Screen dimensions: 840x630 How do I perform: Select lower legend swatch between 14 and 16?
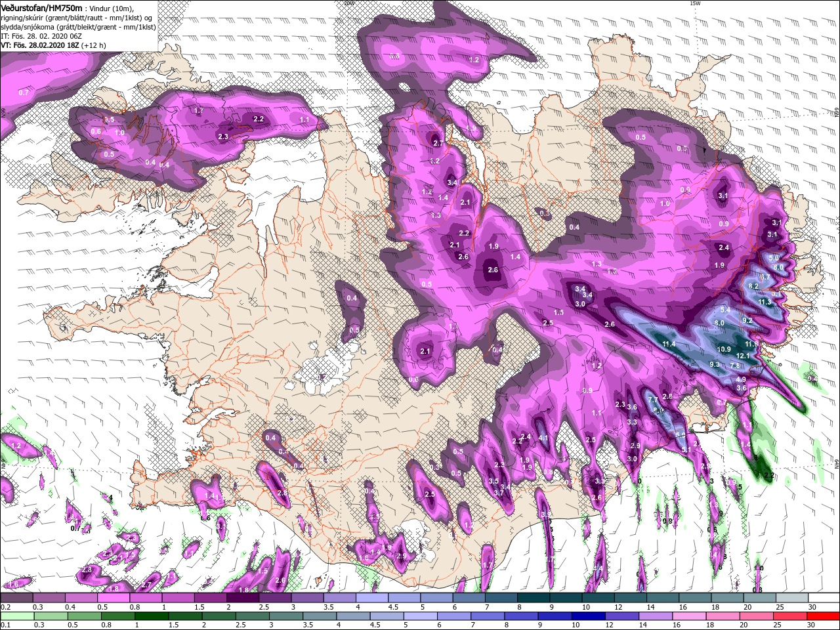(x=656, y=616)
